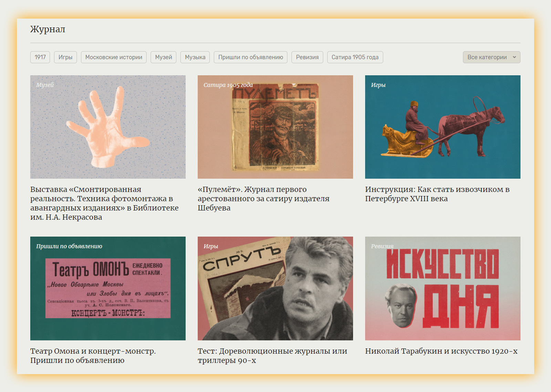Click 'Тест: Дореволюционные журналы или триллеры' headline
This screenshot has width=551, height=392.
click(x=272, y=356)
